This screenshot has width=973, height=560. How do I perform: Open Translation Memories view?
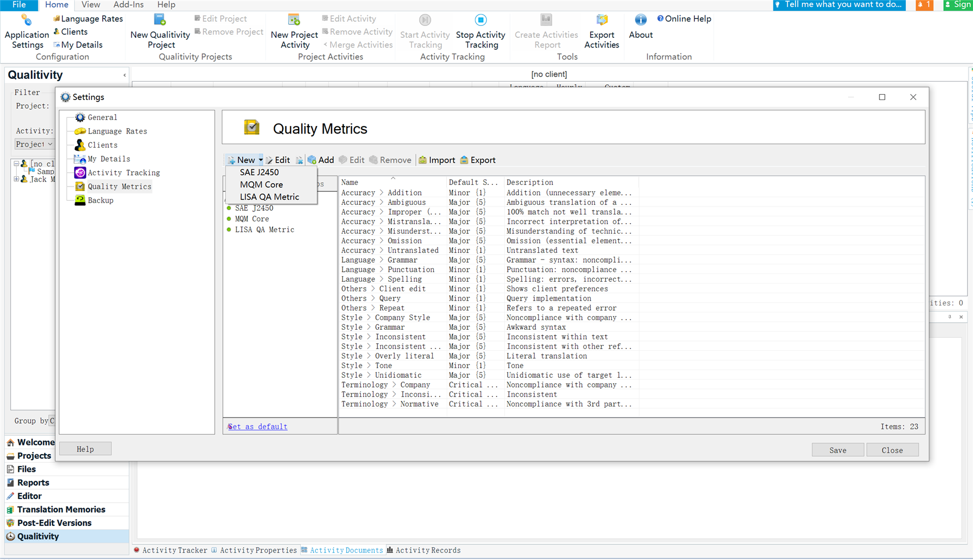(x=67, y=510)
